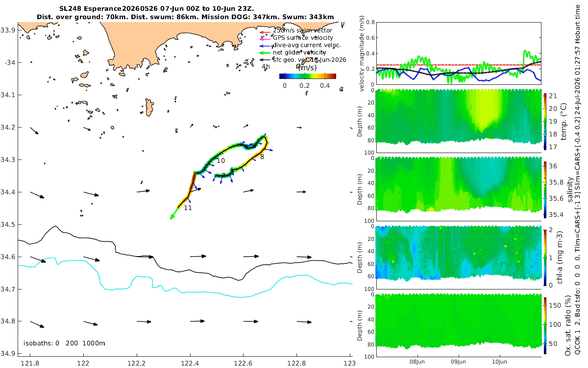Select the 'dive-avg current veloc.' legend entry
The height and width of the screenshot is (368, 588).
[306, 45]
